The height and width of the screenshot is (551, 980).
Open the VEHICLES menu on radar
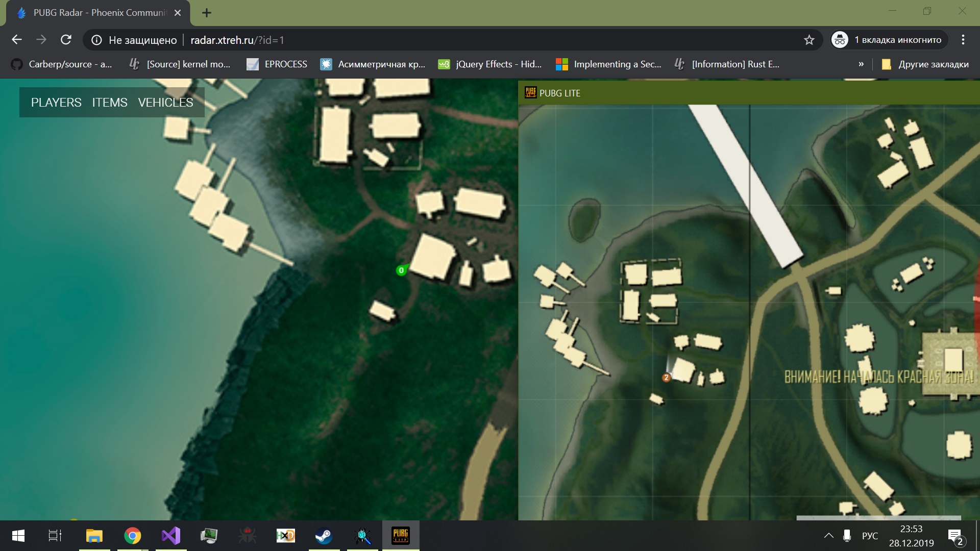pos(165,103)
